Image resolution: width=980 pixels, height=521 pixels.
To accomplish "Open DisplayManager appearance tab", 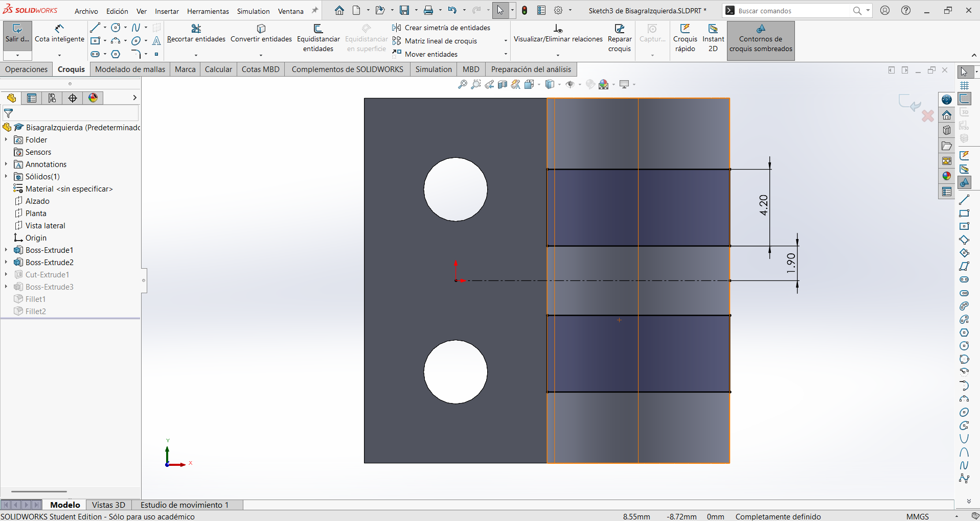I will [93, 98].
